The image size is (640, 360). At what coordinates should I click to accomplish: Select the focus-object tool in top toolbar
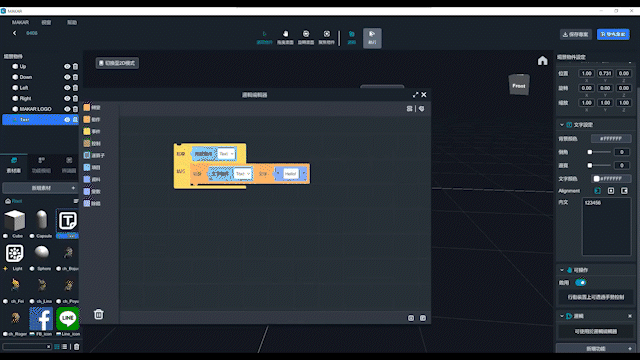point(327,37)
